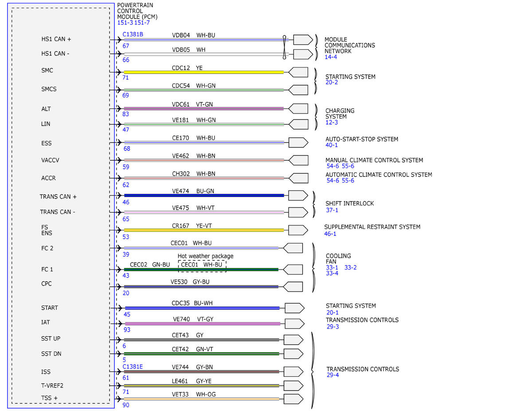This screenshot has height=411, width=532.
Task: Select the off-page arrow on wire VET33
Action: 293,399
